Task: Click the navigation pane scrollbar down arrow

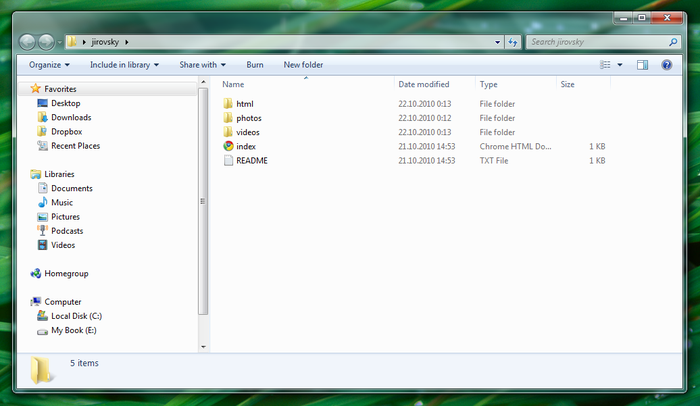Action: [x=203, y=347]
